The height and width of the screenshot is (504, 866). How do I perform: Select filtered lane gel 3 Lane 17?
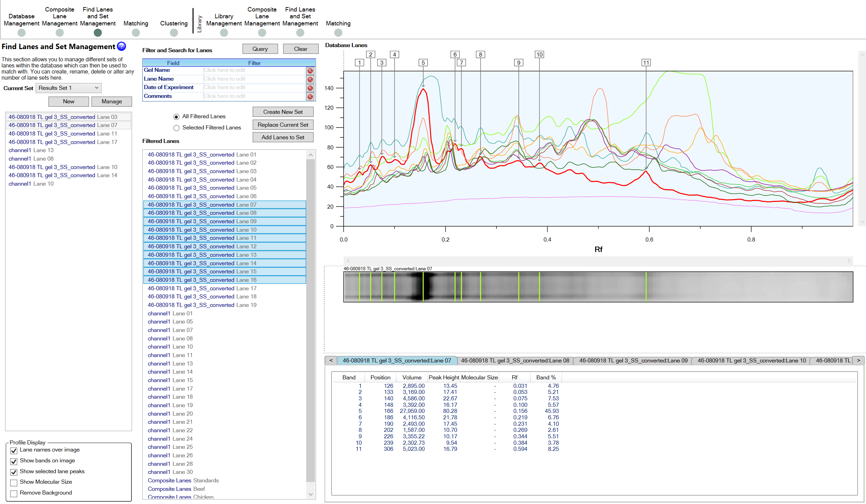pos(225,288)
